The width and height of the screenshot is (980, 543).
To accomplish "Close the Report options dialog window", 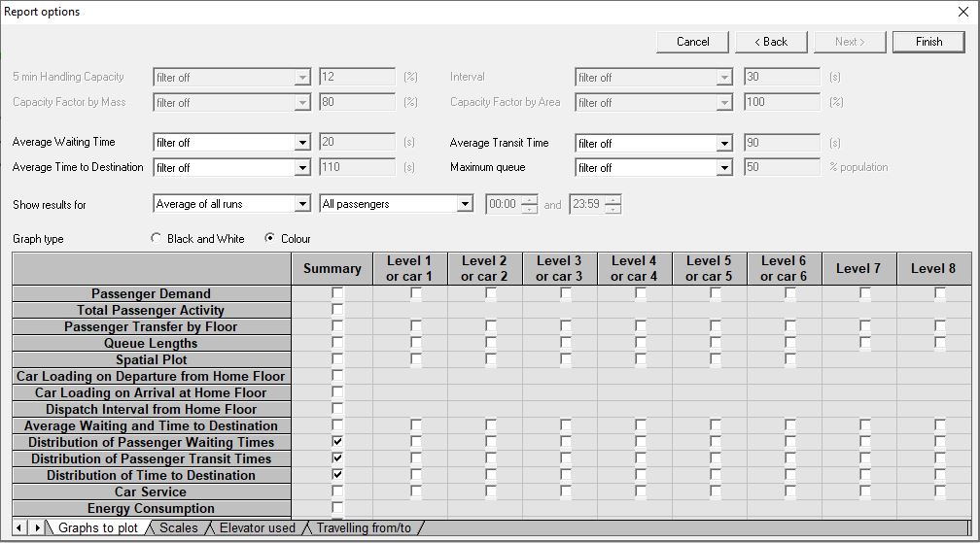I will click(x=963, y=12).
